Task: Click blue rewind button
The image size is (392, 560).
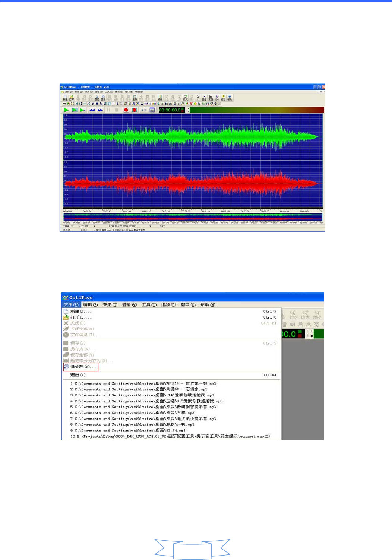Action: pyautogui.click(x=92, y=110)
